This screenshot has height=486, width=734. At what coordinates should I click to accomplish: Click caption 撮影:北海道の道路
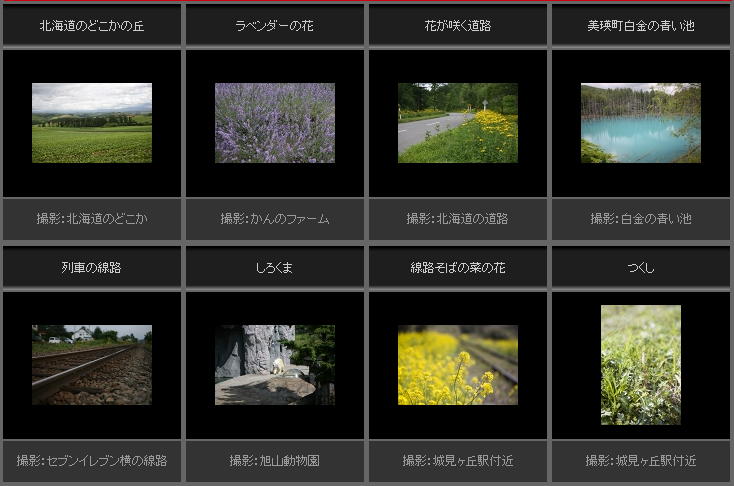(457, 219)
